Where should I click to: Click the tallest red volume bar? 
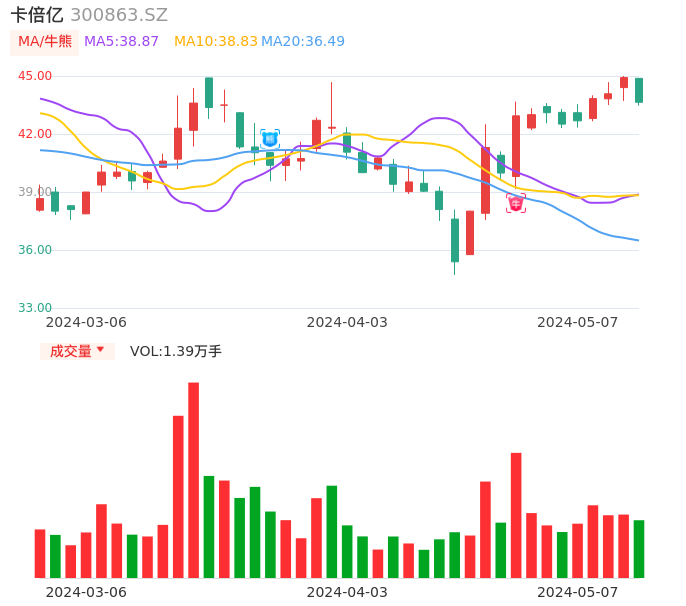click(x=193, y=480)
